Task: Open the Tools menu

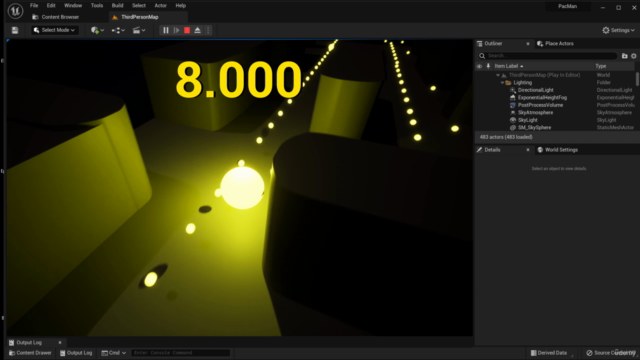Action: click(97, 6)
